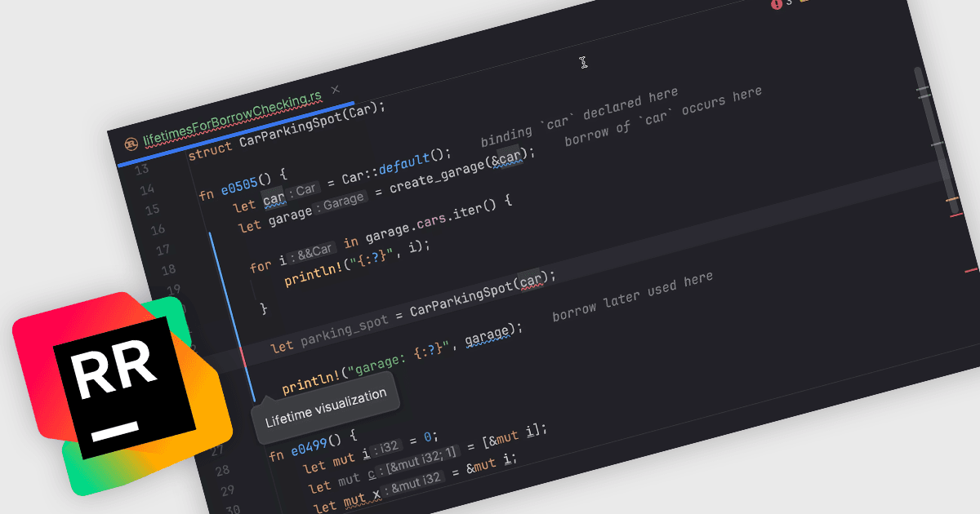Click the println!("{:?}", i) statement
980x514 pixels.
(357, 262)
